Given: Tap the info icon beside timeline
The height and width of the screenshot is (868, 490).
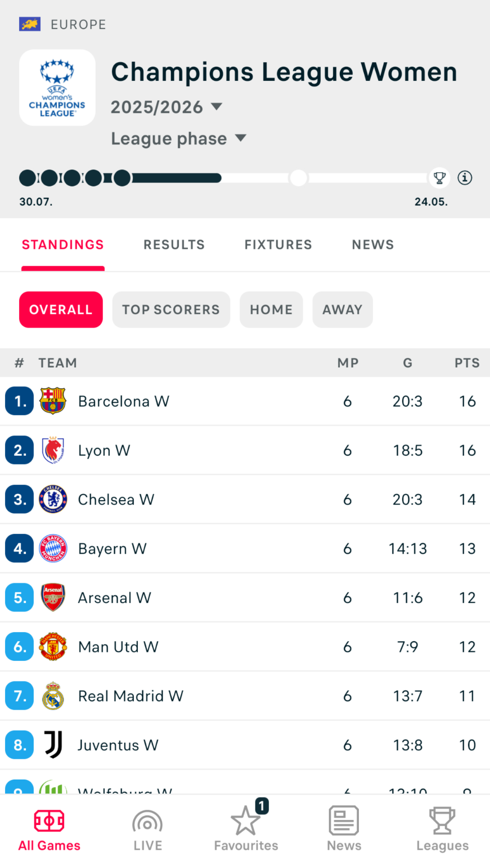Looking at the screenshot, I should click(465, 178).
